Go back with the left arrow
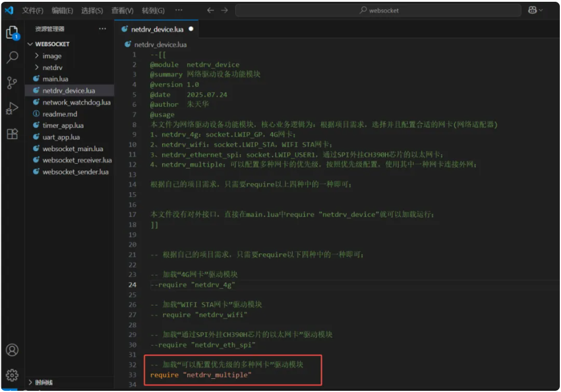The width and height of the screenshot is (561, 392). pos(210,10)
